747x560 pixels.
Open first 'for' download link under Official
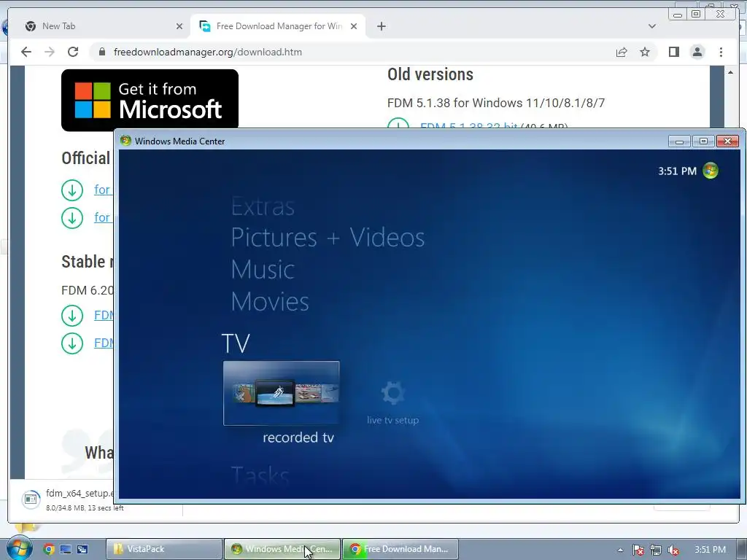pos(102,190)
